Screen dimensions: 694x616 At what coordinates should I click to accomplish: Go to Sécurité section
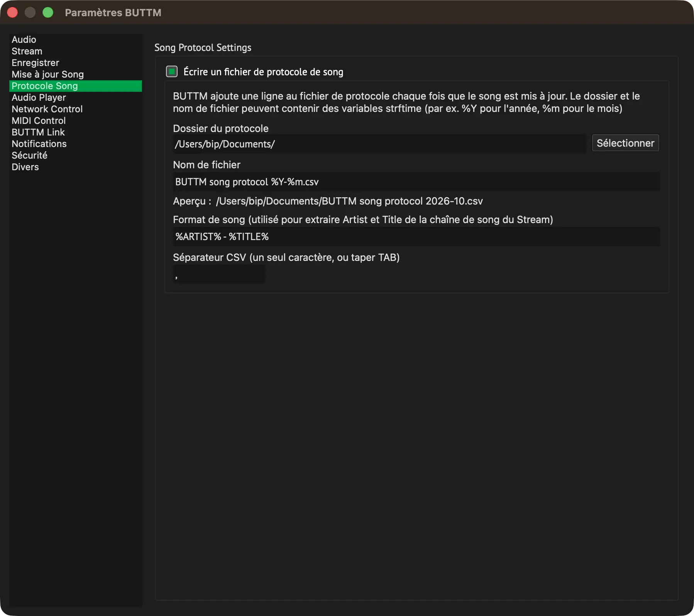[76, 156]
